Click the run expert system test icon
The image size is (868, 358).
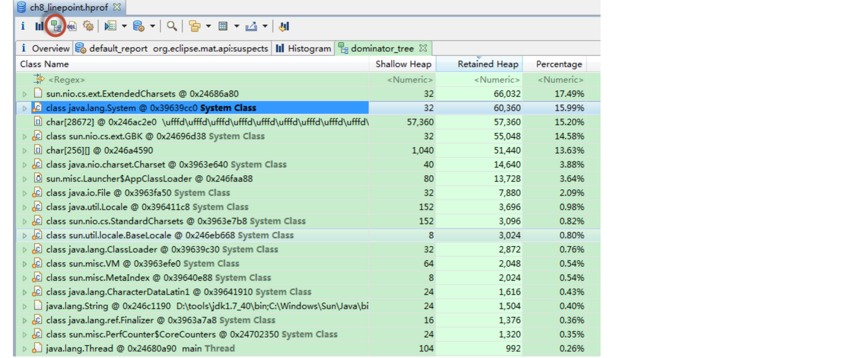coord(110,26)
